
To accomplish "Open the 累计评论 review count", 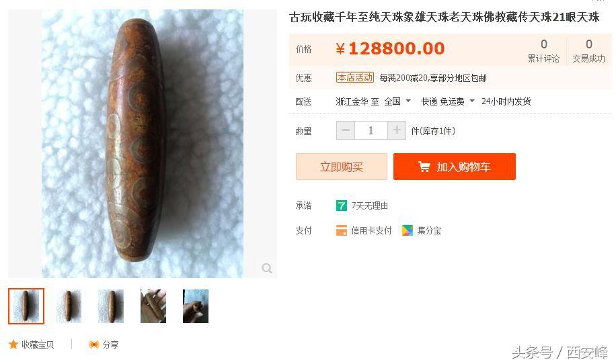I will click(x=543, y=50).
